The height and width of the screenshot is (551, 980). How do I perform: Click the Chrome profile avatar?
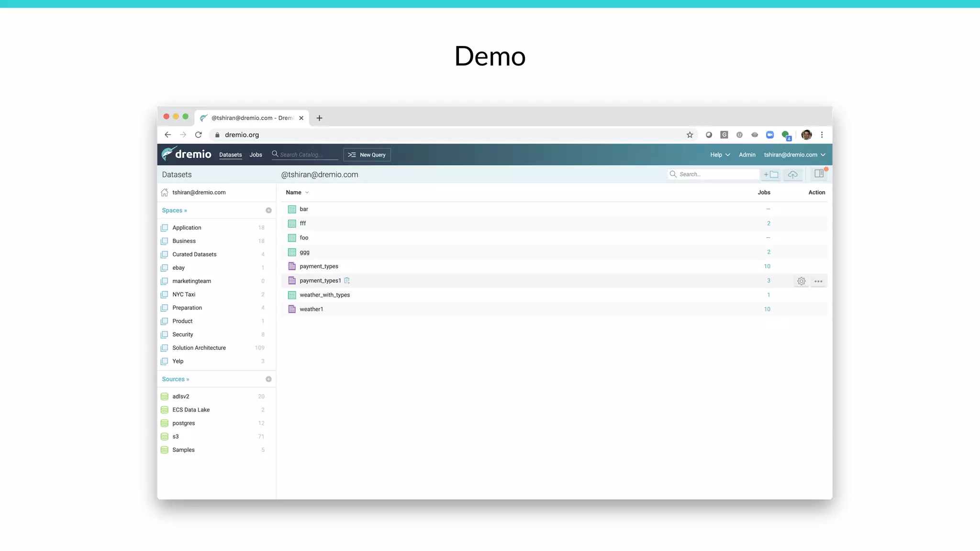(x=806, y=135)
